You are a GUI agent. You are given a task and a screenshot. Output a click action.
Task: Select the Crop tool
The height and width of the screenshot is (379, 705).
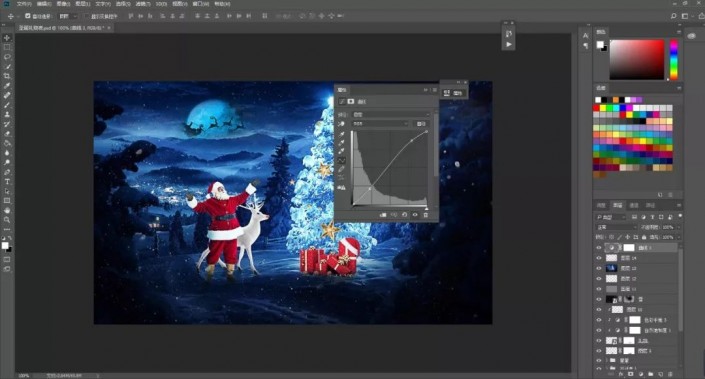(x=7, y=76)
